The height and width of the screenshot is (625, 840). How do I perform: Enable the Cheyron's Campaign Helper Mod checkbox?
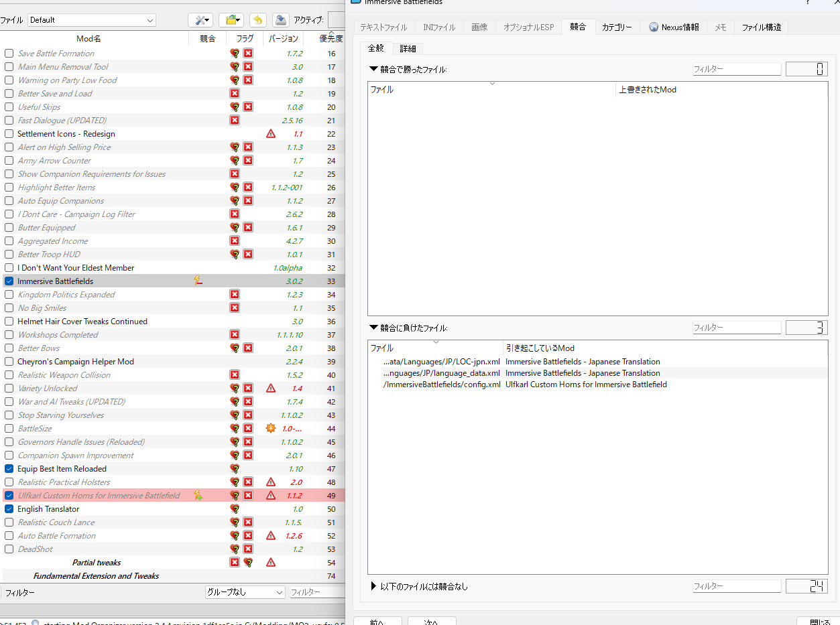click(9, 361)
